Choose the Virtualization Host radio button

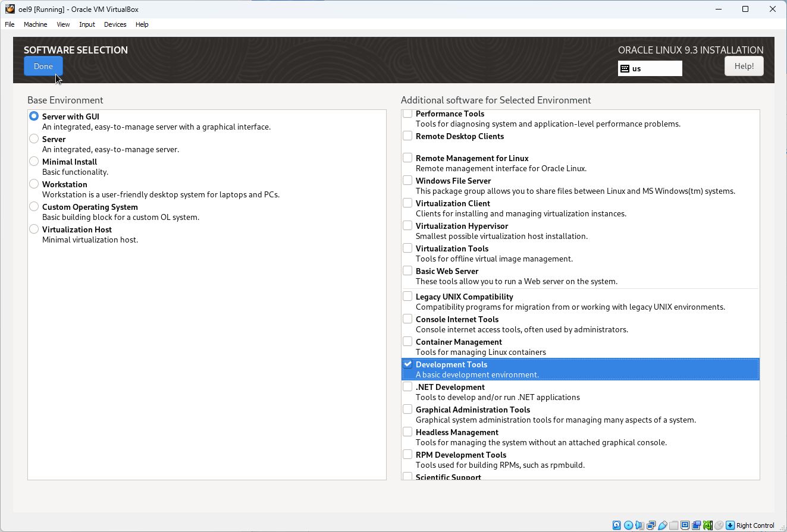point(34,229)
